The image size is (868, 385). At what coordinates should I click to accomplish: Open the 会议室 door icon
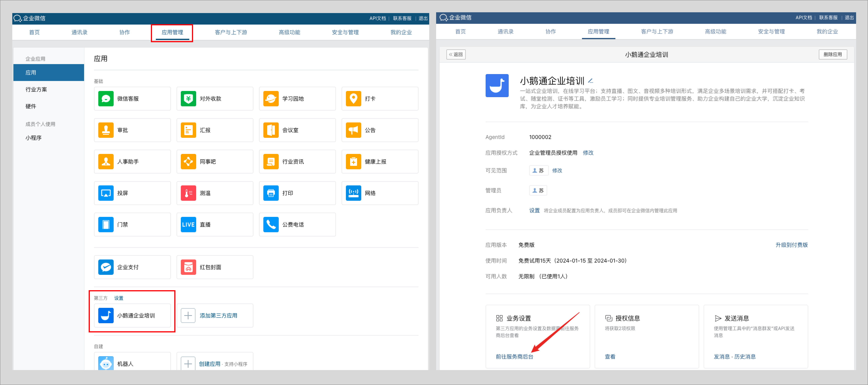click(x=271, y=130)
